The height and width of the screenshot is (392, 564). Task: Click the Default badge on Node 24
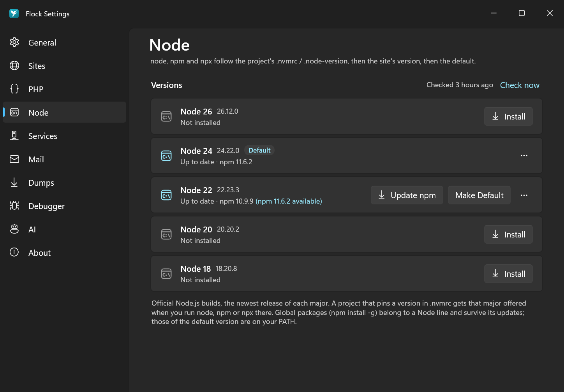click(259, 150)
